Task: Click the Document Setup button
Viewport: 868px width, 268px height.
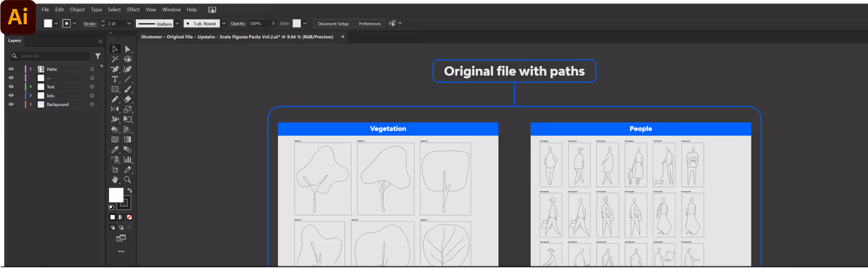Action: (333, 23)
